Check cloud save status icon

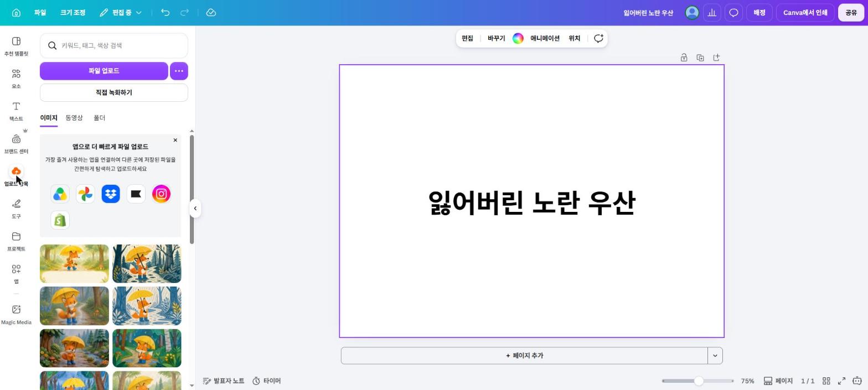(x=211, y=13)
